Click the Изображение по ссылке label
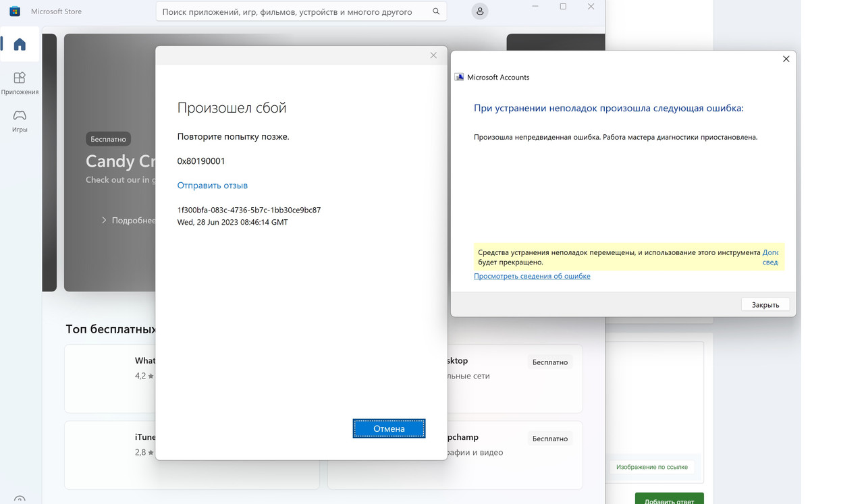Screen dimensions: 864x504 (651, 467)
